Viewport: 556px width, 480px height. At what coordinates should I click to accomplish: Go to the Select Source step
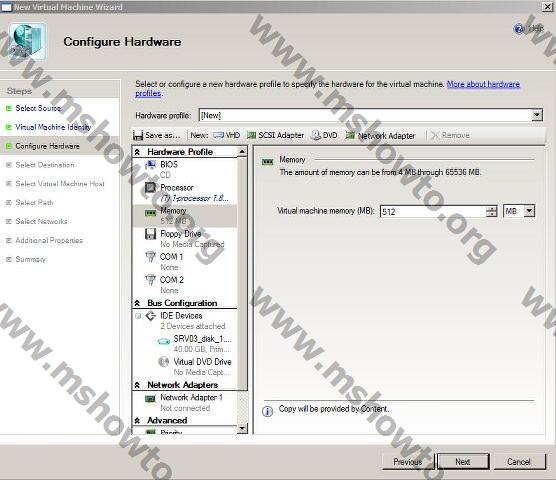[38, 108]
